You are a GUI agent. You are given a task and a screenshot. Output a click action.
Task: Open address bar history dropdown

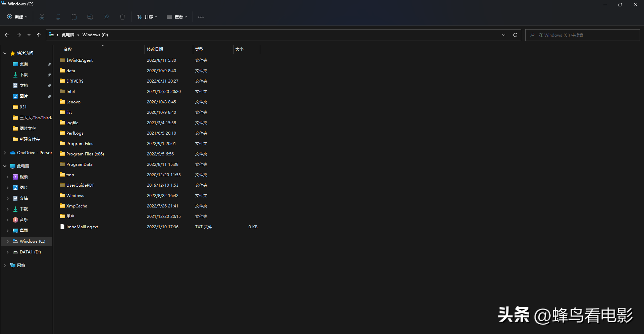coord(504,35)
